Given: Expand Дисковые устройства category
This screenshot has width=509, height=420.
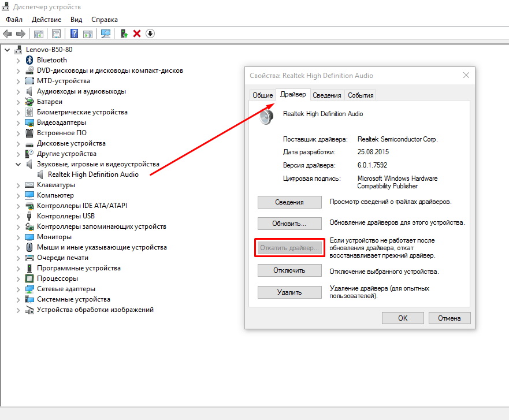Looking at the screenshot, I should [x=18, y=143].
